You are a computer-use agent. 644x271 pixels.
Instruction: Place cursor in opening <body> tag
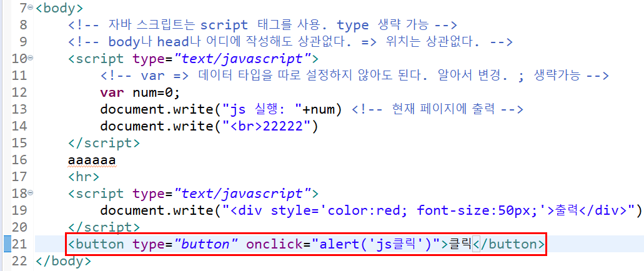59,8
